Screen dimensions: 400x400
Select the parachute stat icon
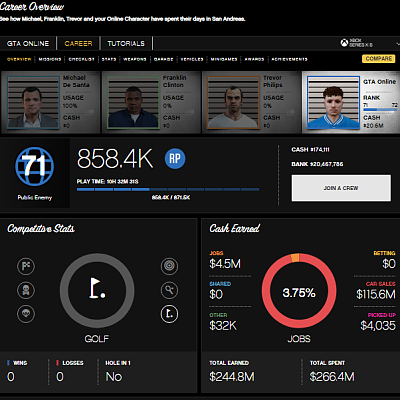point(26,314)
